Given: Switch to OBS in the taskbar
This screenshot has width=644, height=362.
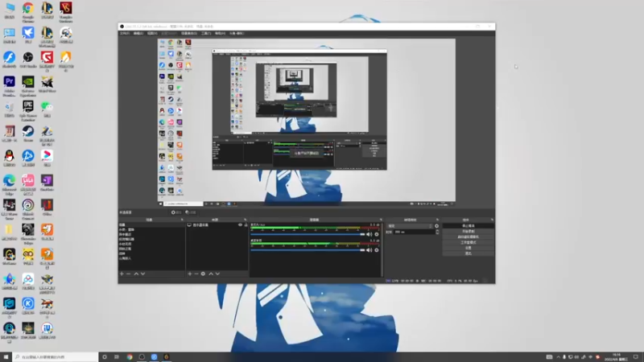Looking at the screenshot, I should 142,357.
